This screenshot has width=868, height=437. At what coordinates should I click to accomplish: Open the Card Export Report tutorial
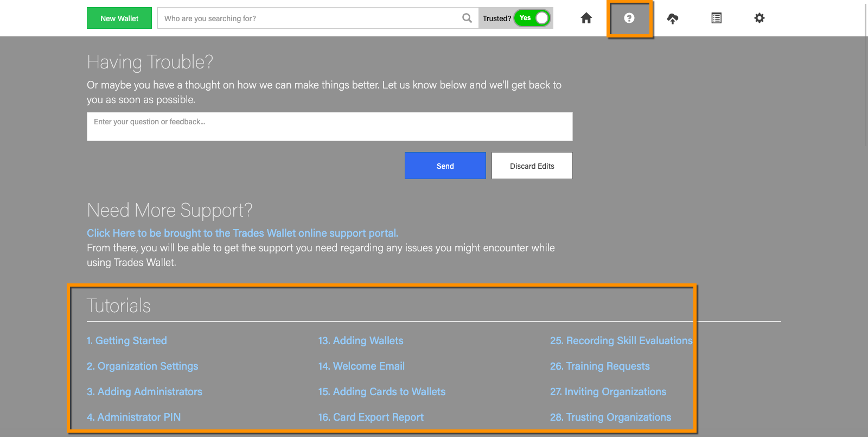click(371, 417)
